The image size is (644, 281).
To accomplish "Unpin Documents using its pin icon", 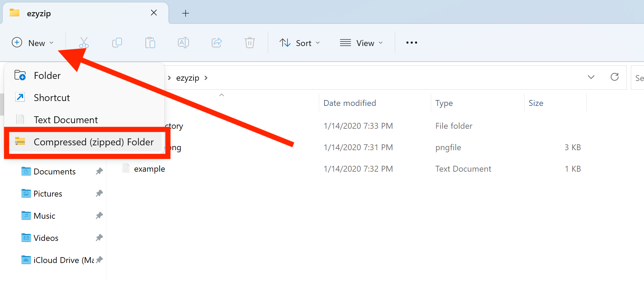I will tap(99, 171).
